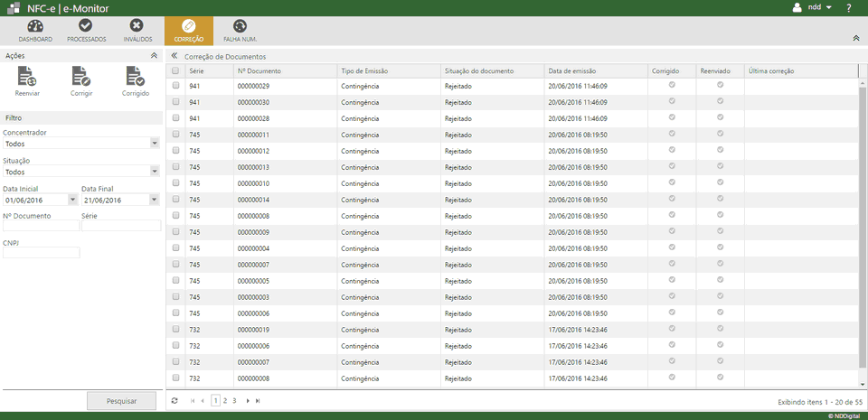Screen dimensions: 868x420
Task: Refresh the documents grid
Action: 175,400
